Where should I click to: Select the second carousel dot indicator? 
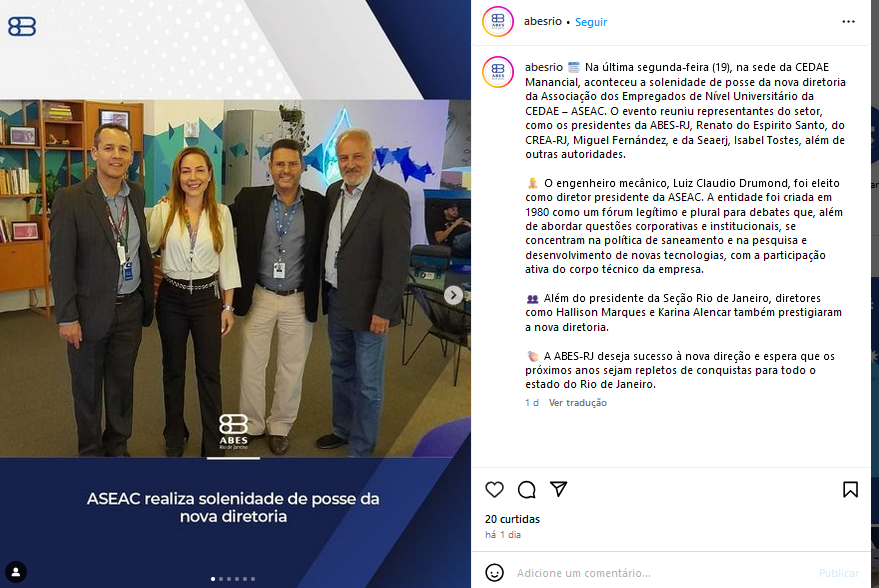pos(221,578)
